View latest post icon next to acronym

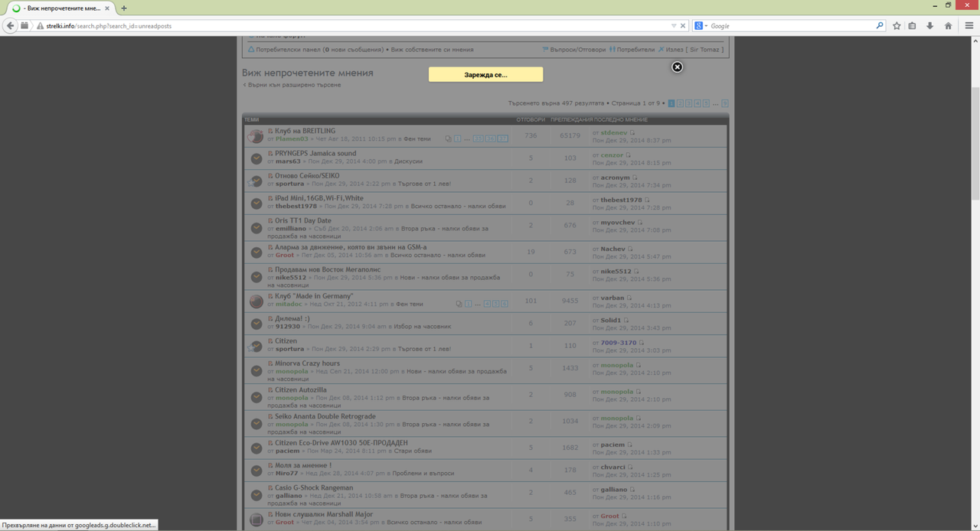pyautogui.click(x=635, y=178)
